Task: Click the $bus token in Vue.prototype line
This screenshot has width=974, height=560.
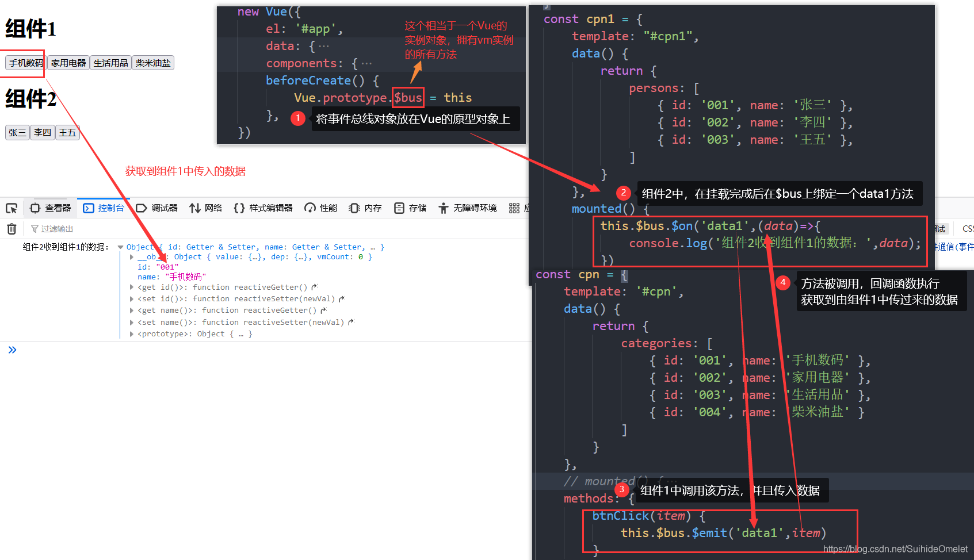Action: [x=408, y=98]
